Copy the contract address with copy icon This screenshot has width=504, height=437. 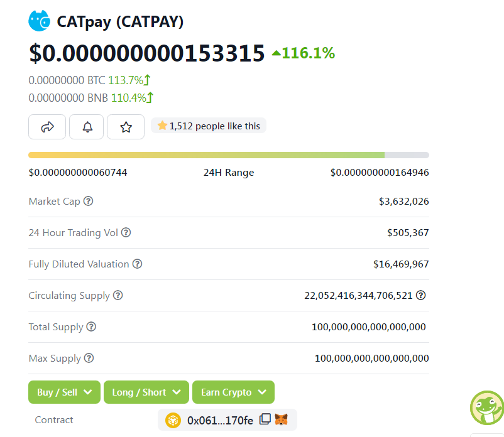click(x=265, y=419)
